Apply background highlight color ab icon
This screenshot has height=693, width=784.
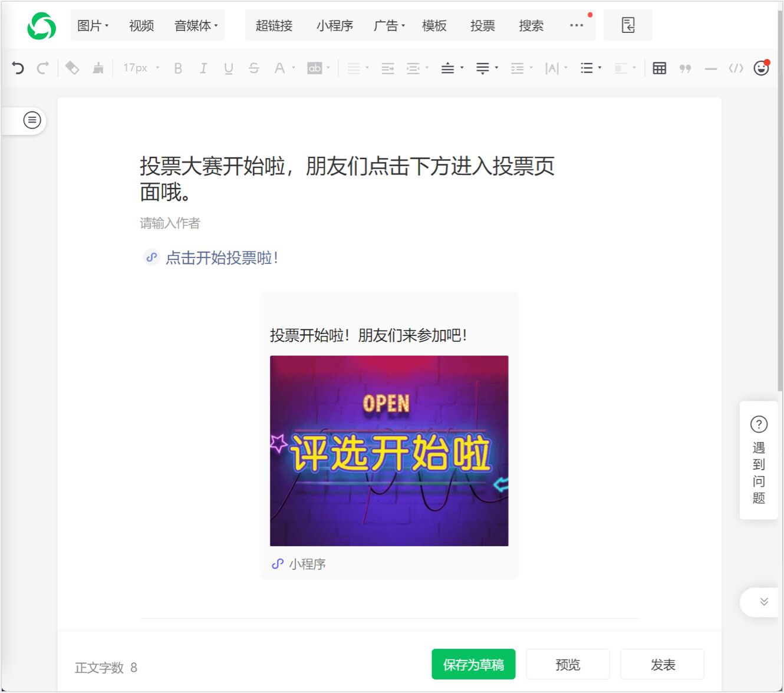point(315,68)
